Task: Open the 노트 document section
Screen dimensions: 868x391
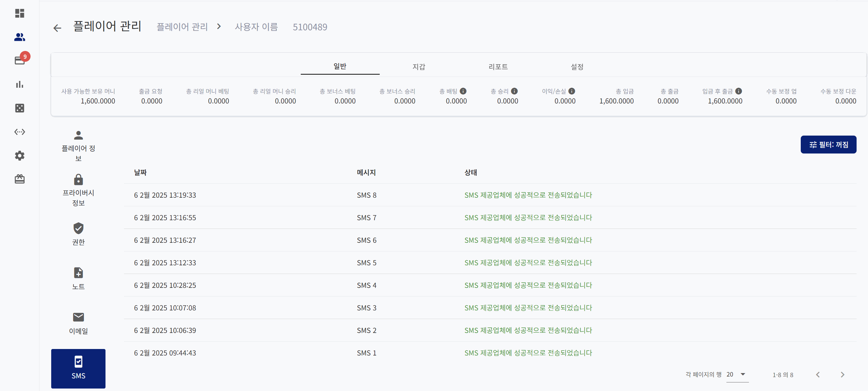Action: pyautogui.click(x=78, y=279)
